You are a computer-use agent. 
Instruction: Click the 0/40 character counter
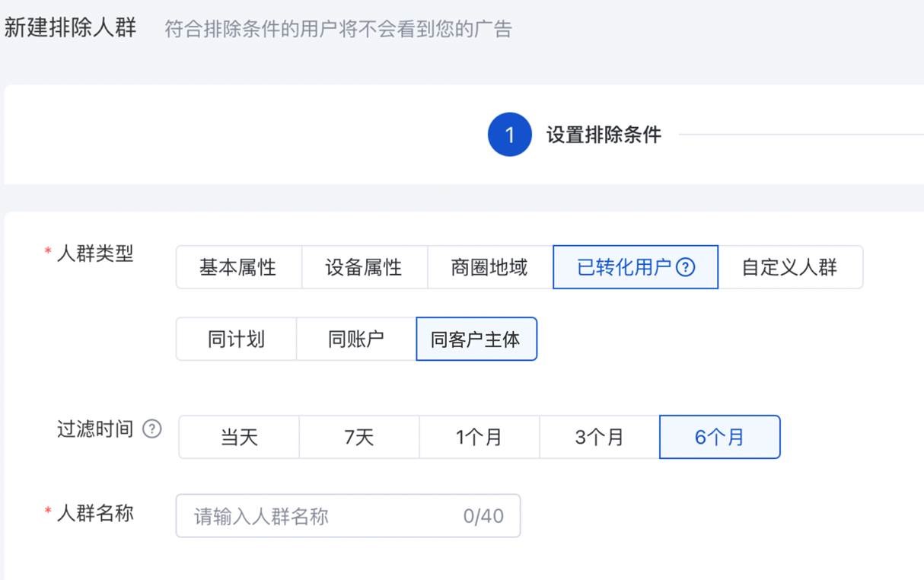[483, 517]
